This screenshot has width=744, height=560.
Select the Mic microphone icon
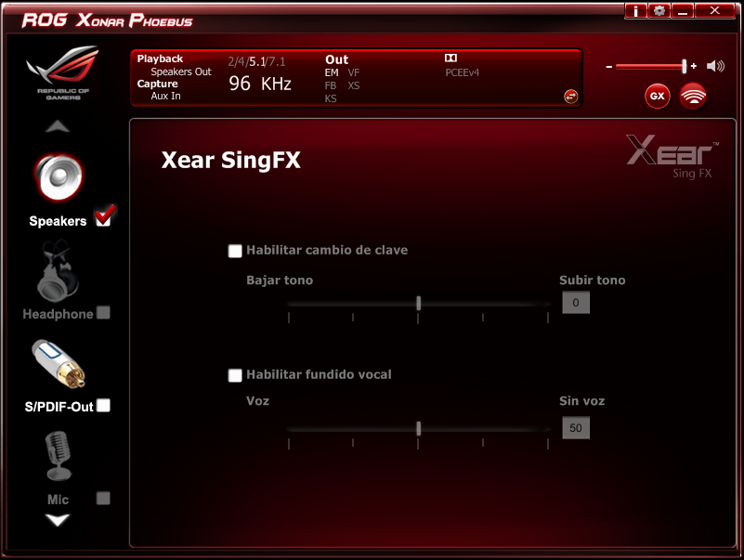[58, 456]
